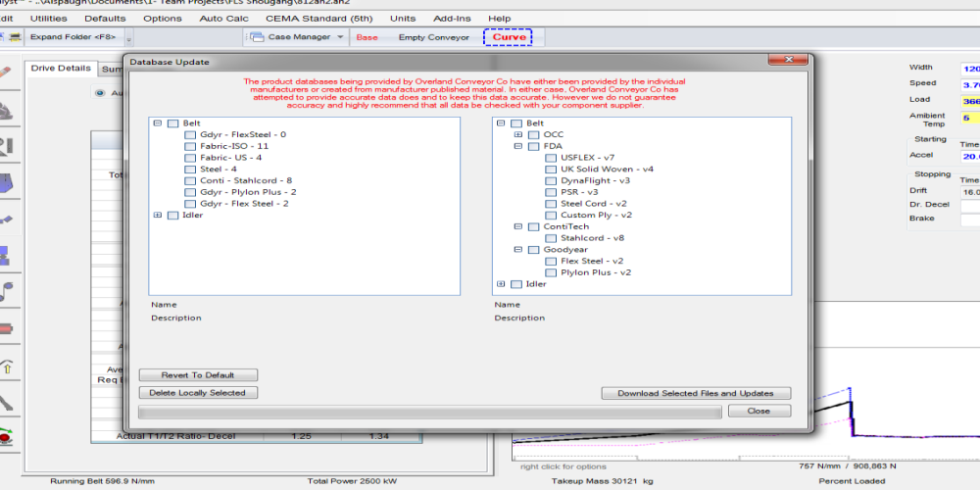Open the Utilities menu
980x490 pixels.
pyautogui.click(x=49, y=19)
